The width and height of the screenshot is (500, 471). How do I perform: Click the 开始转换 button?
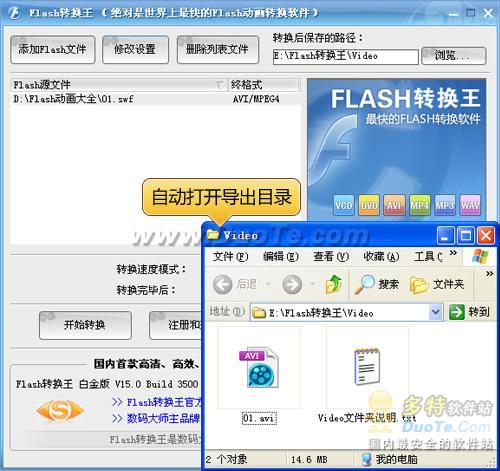click(x=85, y=325)
